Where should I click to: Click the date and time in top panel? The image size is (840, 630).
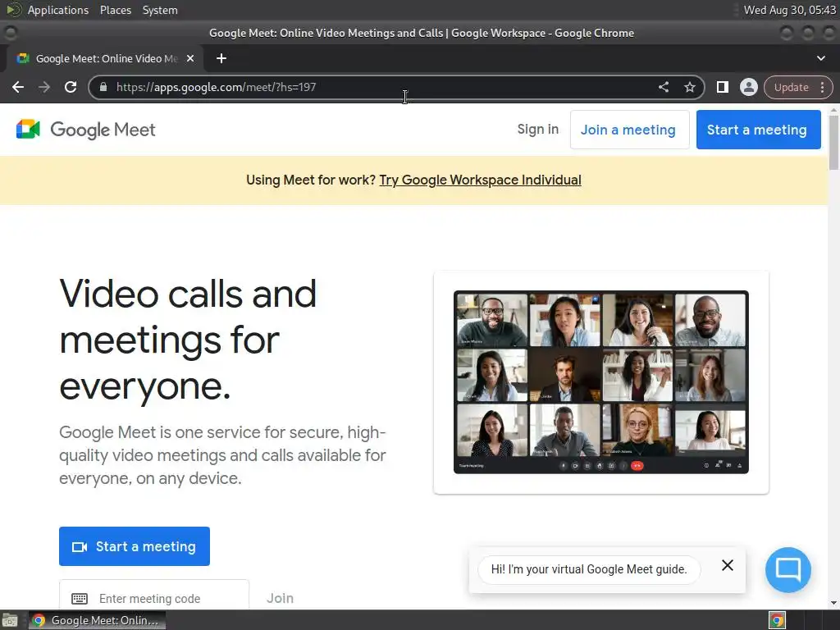(789, 10)
